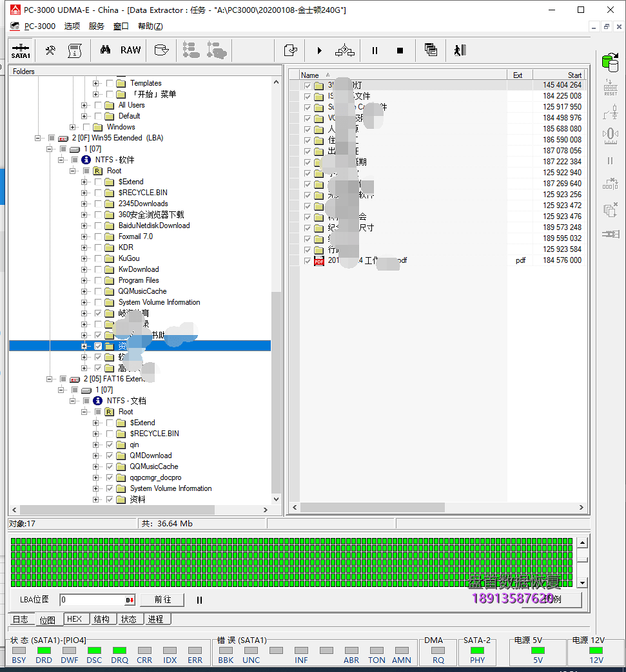Click the exit running-man toolbar icon
626x672 pixels.
pos(459,50)
